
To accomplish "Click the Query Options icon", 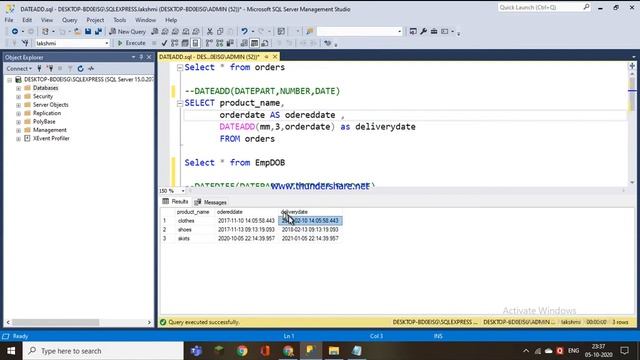I will (185, 43).
